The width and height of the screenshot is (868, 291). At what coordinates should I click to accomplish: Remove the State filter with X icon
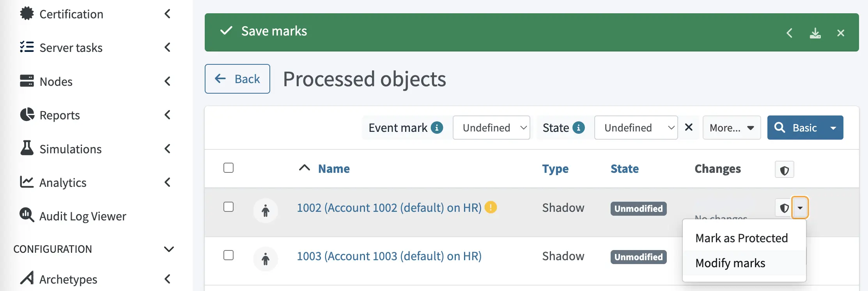click(x=689, y=128)
